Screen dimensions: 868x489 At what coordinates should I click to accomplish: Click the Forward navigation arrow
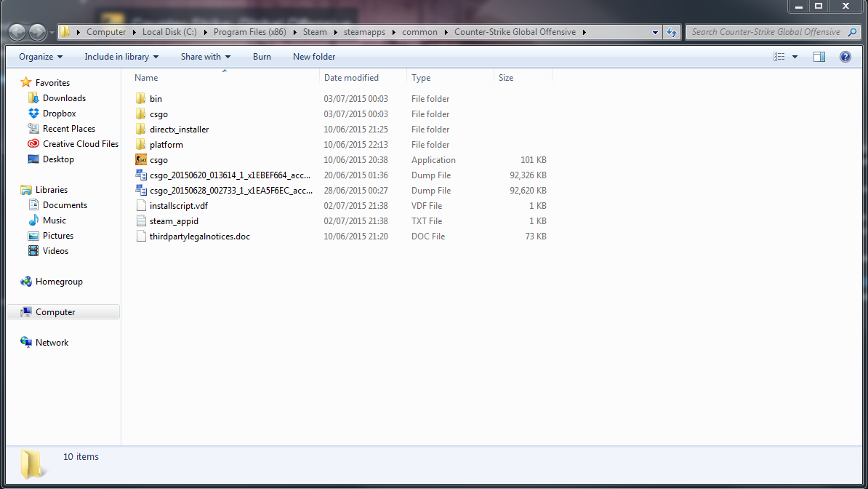tap(38, 32)
